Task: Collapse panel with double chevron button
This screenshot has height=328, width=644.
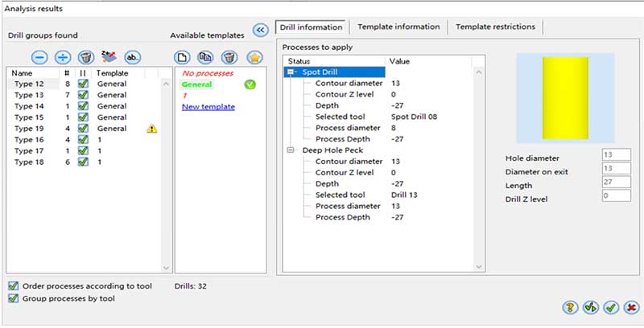Action: tap(260, 30)
